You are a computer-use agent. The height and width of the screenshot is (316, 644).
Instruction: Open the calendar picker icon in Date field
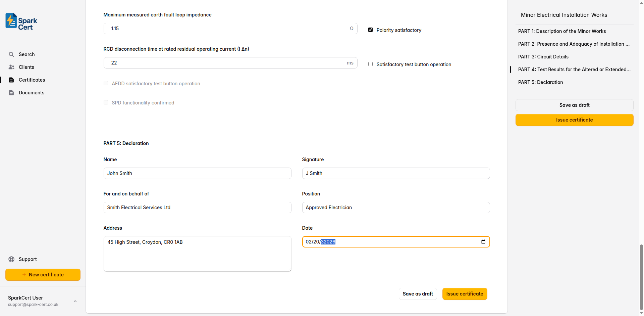click(x=483, y=242)
